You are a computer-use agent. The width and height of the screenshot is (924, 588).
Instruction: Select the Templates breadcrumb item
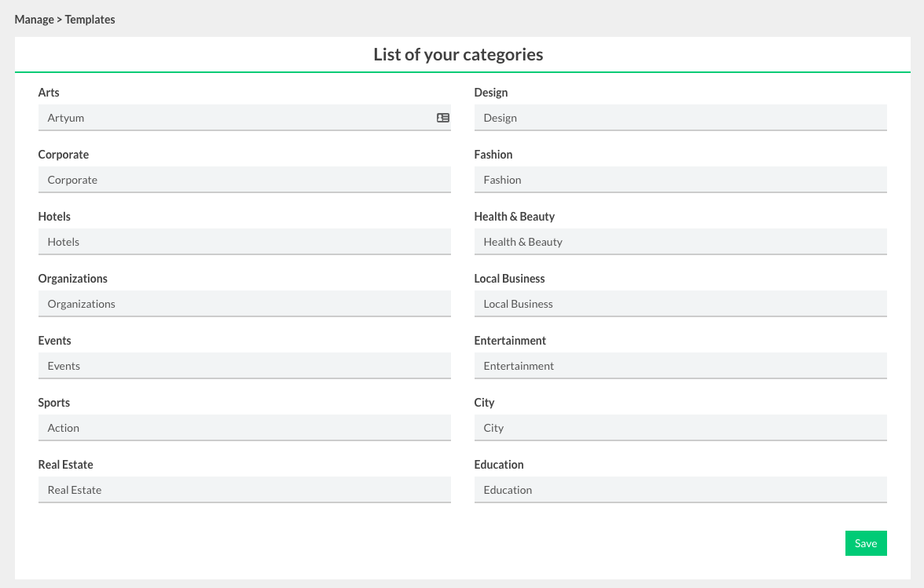click(x=90, y=20)
